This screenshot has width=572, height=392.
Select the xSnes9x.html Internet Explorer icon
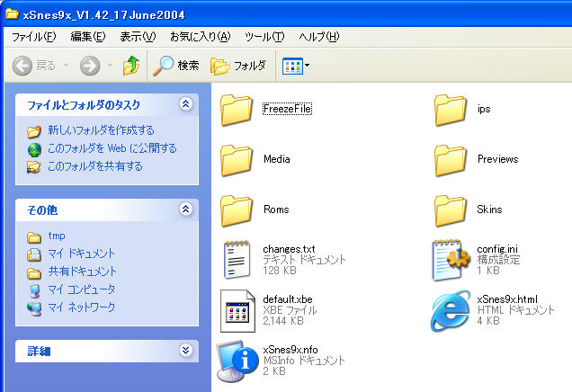[x=451, y=311]
